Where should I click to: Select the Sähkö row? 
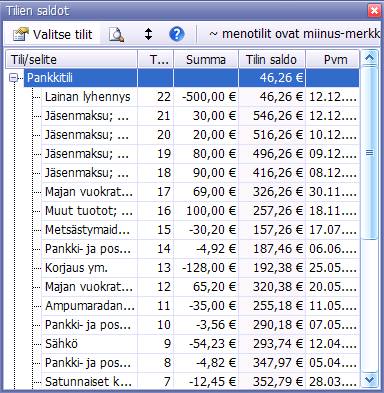coord(200,344)
